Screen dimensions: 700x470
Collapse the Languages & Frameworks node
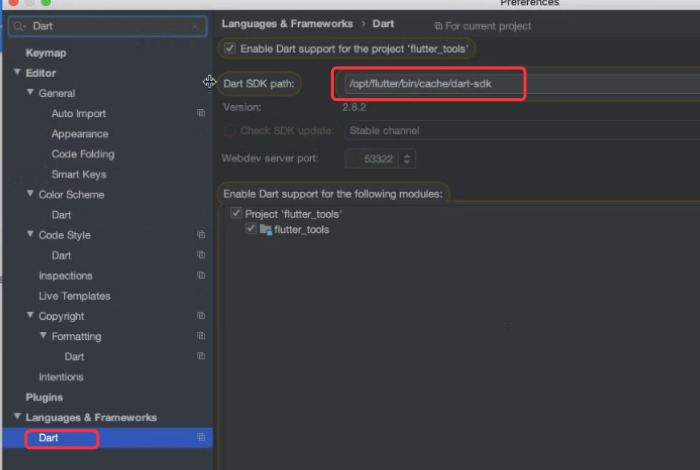tap(17, 416)
